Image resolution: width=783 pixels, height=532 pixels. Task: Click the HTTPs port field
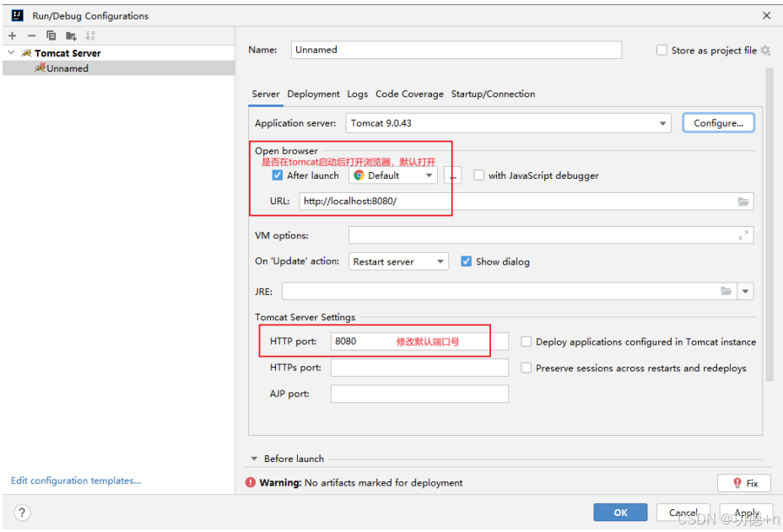pyautogui.click(x=419, y=368)
